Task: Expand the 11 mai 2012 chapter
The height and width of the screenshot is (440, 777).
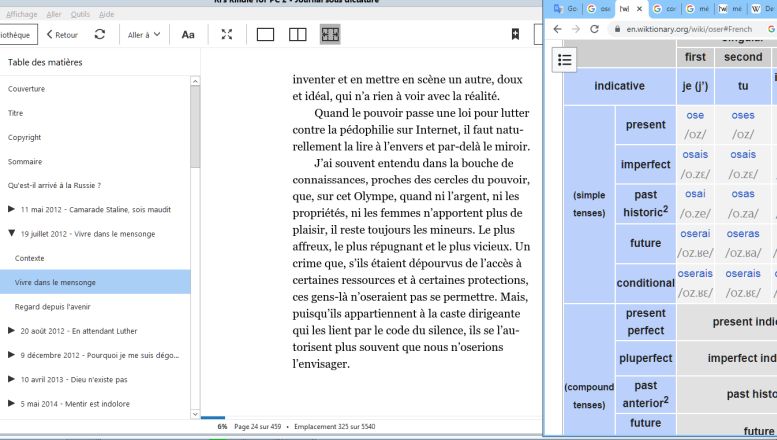Action: [11, 209]
